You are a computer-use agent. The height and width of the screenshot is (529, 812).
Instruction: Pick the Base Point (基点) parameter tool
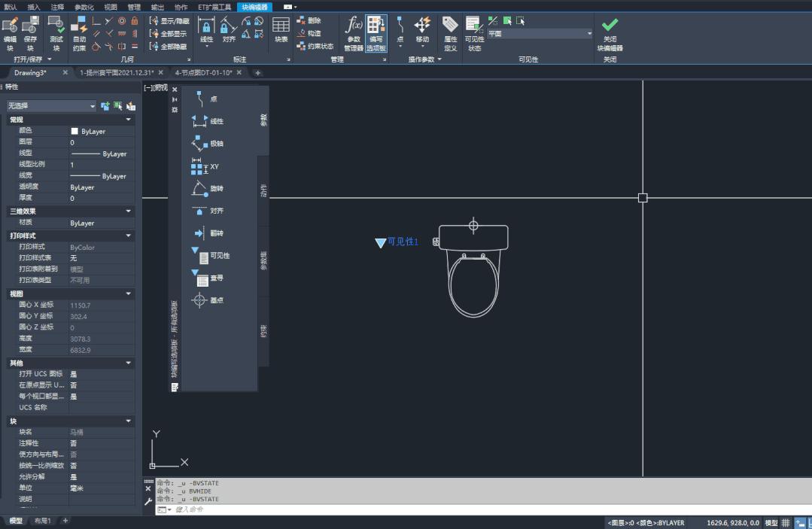[x=208, y=300]
